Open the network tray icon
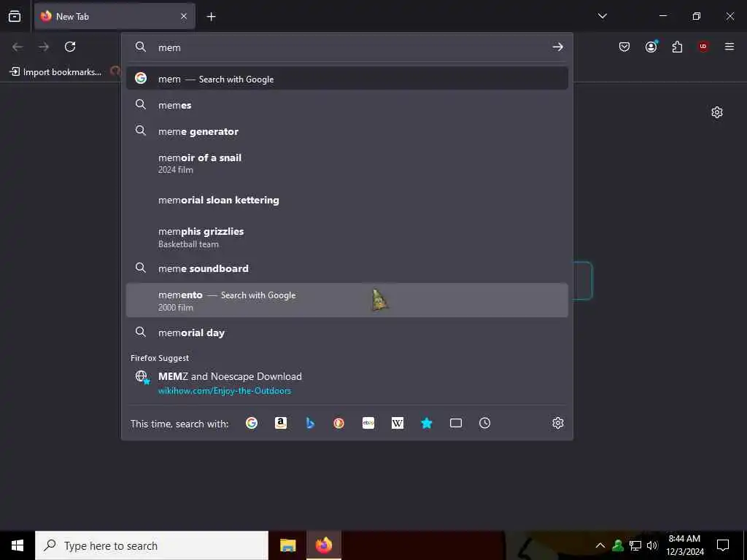 635,545
